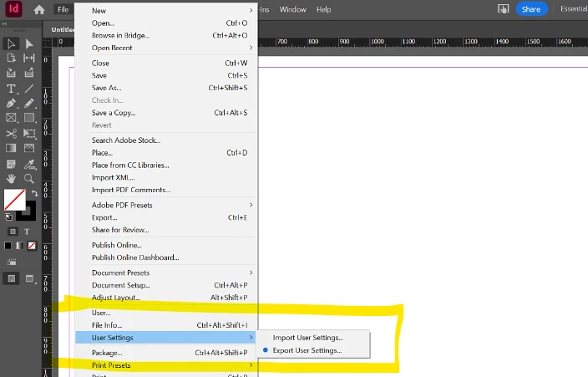Select the Scissors tool
Image resolution: width=588 pixels, height=377 pixels.
click(11, 133)
